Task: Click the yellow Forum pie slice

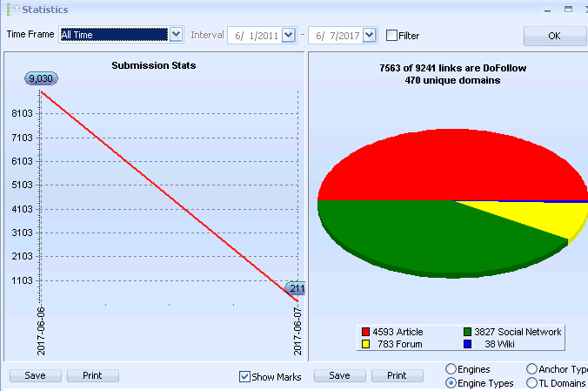Action: pyautogui.click(x=544, y=216)
